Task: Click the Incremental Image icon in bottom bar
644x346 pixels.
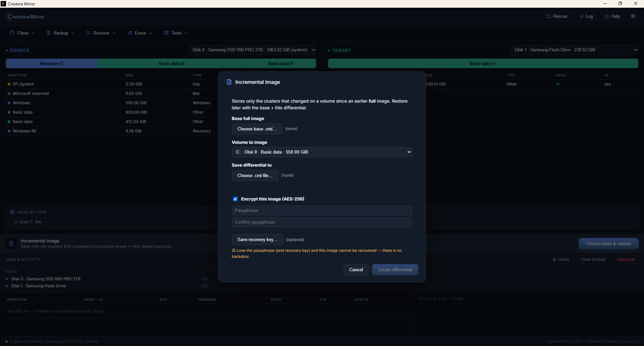Action: [x=11, y=243]
